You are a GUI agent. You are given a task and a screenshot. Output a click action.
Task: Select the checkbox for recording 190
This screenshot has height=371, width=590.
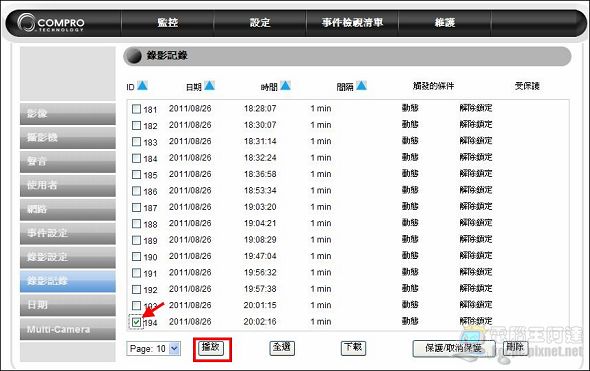click(136, 257)
